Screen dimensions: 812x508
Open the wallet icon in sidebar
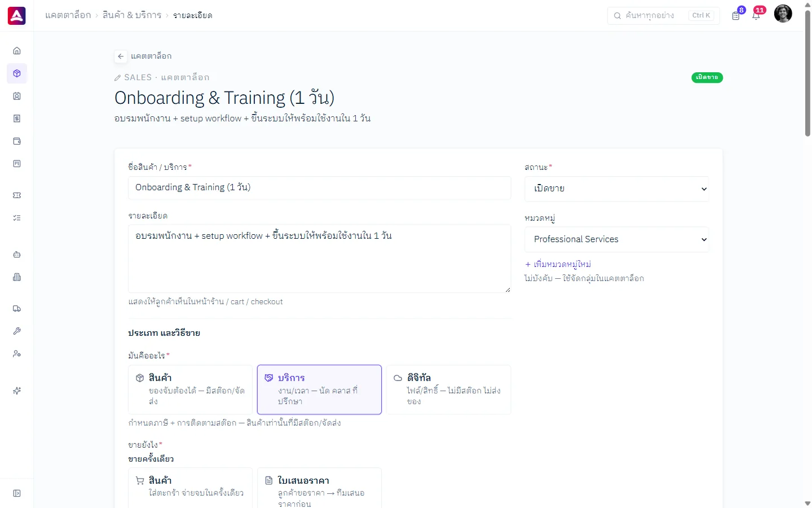[x=17, y=141]
